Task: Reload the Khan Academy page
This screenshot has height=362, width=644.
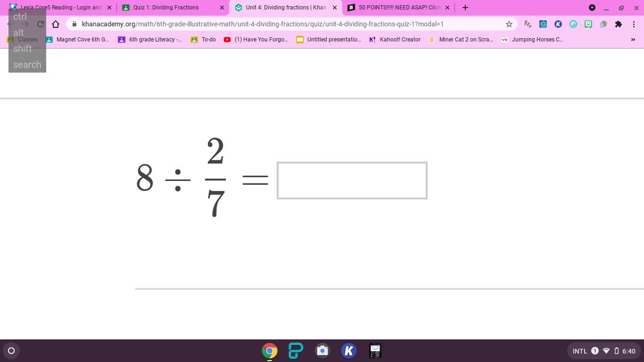Action: pos(41,24)
